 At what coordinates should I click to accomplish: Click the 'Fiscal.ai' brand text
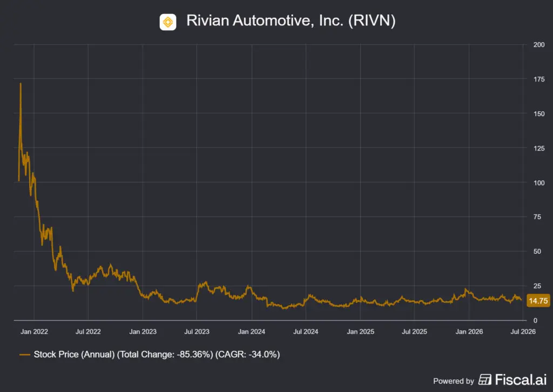coord(521,380)
